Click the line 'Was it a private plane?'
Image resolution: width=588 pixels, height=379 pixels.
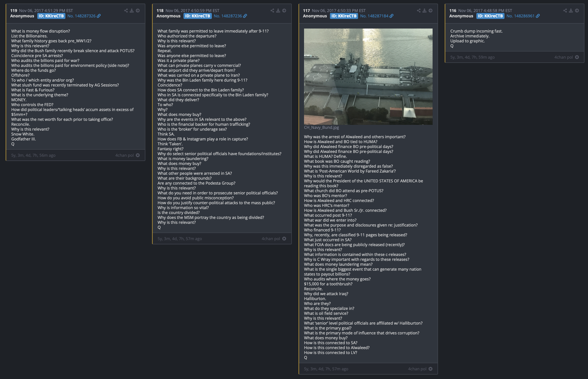point(179,61)
